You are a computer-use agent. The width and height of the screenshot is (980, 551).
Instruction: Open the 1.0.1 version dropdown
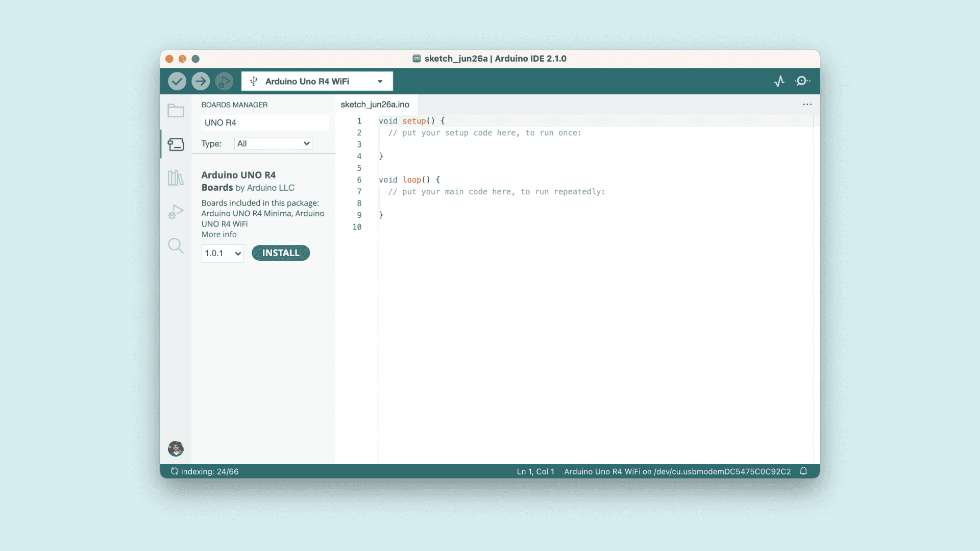(x=223, y=253)
